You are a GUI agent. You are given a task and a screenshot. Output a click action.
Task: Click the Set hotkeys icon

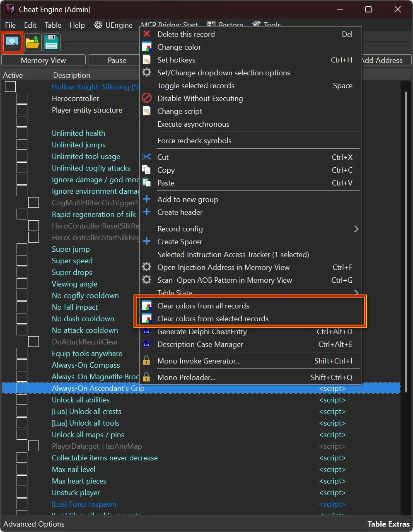click(x=147, y=60)
